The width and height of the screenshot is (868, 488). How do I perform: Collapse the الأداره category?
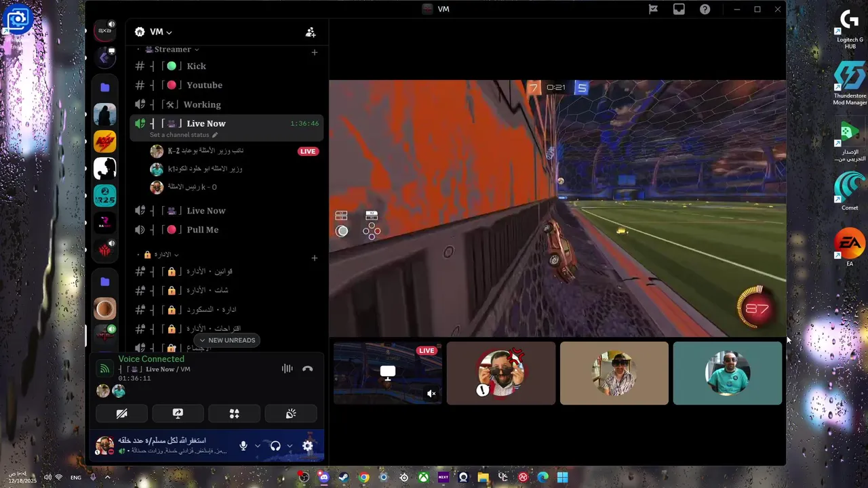pos(161,255)
